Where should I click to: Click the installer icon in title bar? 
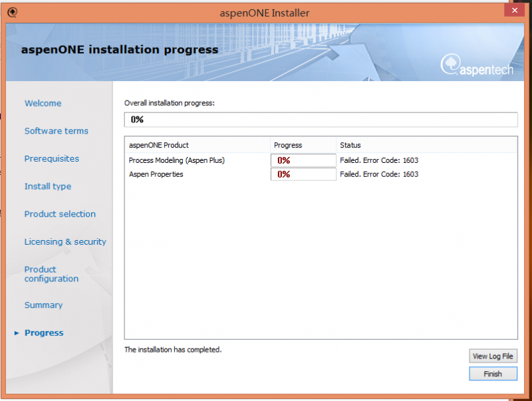12,13
